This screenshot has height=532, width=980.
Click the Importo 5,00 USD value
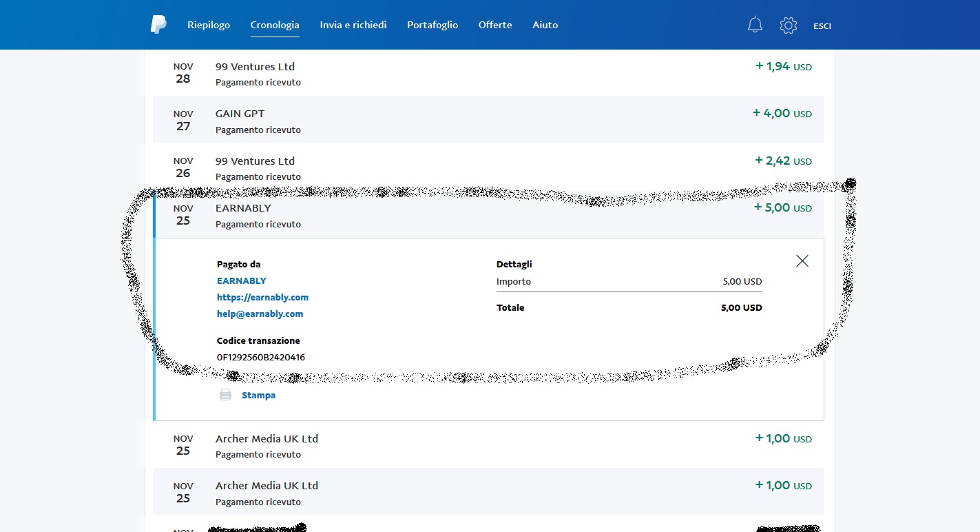coord(742,281)
